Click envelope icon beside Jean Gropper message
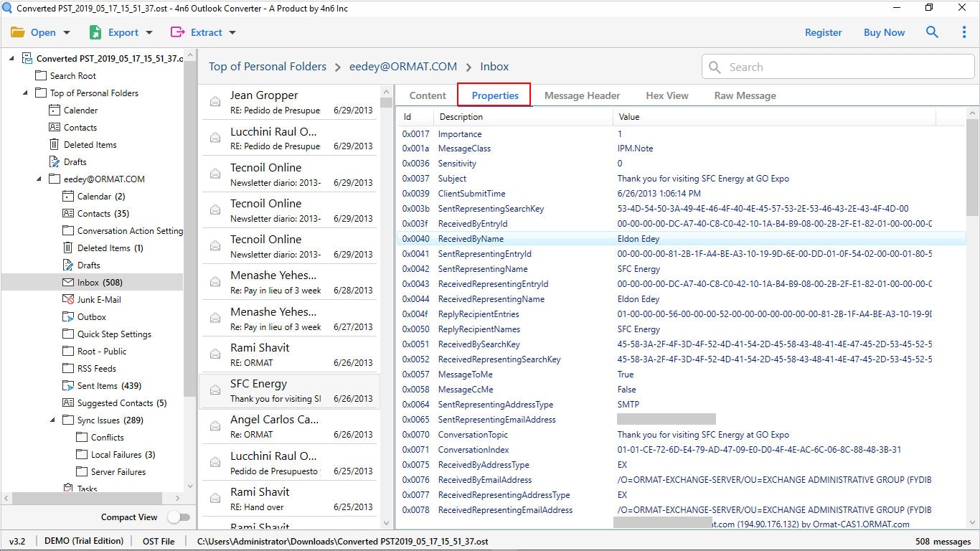The height and width of the screenshot is (551, 980). (215, 102)
